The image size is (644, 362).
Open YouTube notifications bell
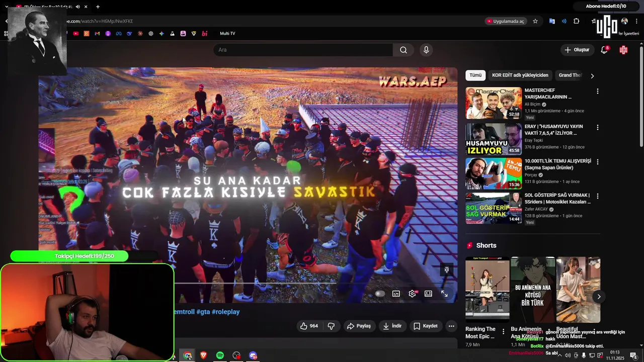coord(604,50)
